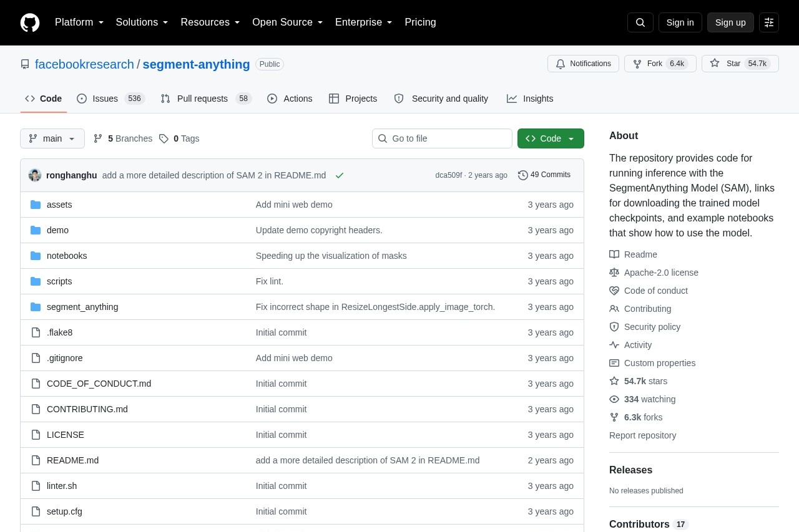The width and height of the screenshot is (799, 532).
Task: Open the Custom properties link
Action: pyautogui.click(x=652, y=363)
